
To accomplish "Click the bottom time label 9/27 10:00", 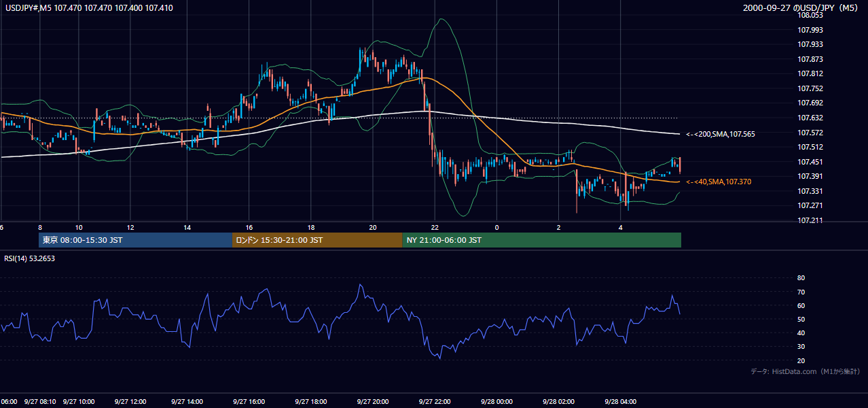I will pos(79,402).
